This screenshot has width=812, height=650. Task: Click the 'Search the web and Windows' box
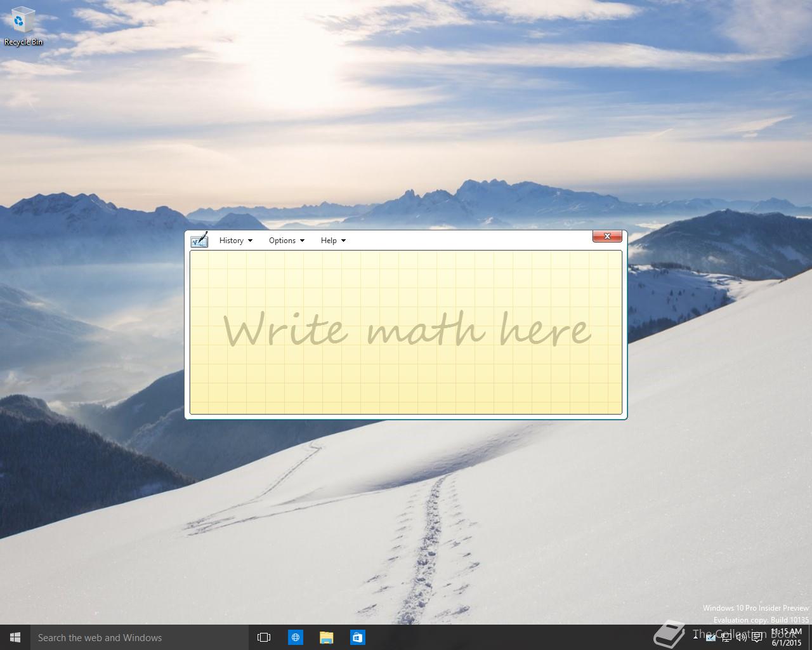pos(140,637)
